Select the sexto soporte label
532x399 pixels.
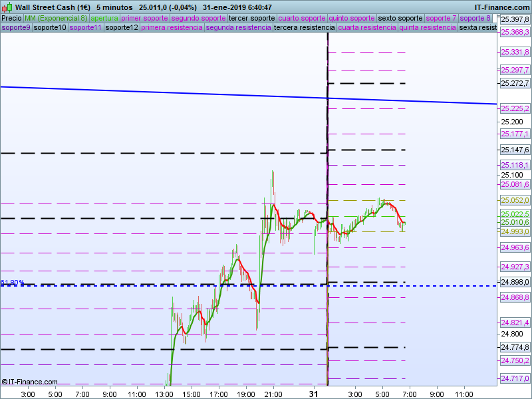click(400, 19)
